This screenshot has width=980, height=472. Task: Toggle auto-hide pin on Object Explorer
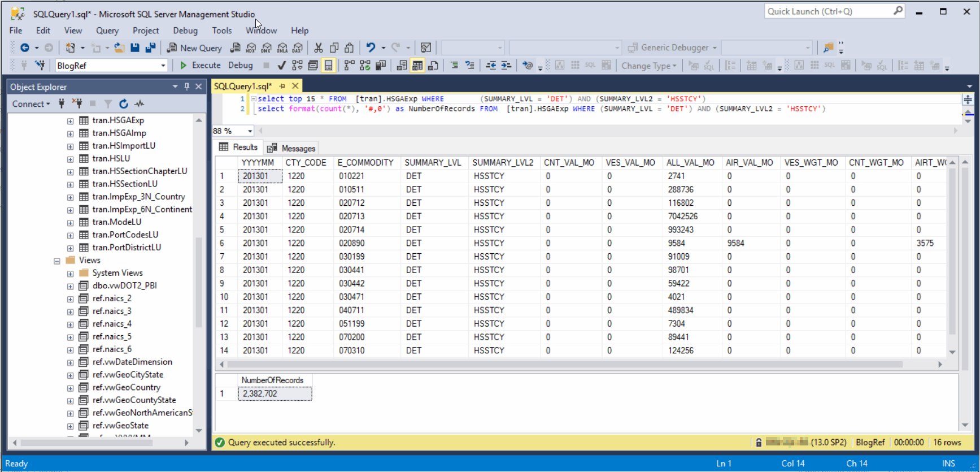click(x=186, y=86)
